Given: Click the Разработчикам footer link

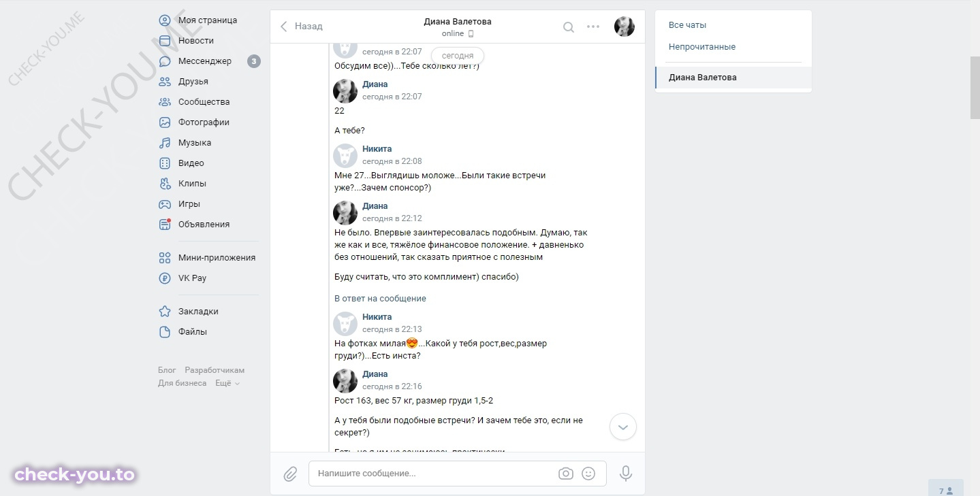Looking at the screenshot, I should tap(215, 370).
